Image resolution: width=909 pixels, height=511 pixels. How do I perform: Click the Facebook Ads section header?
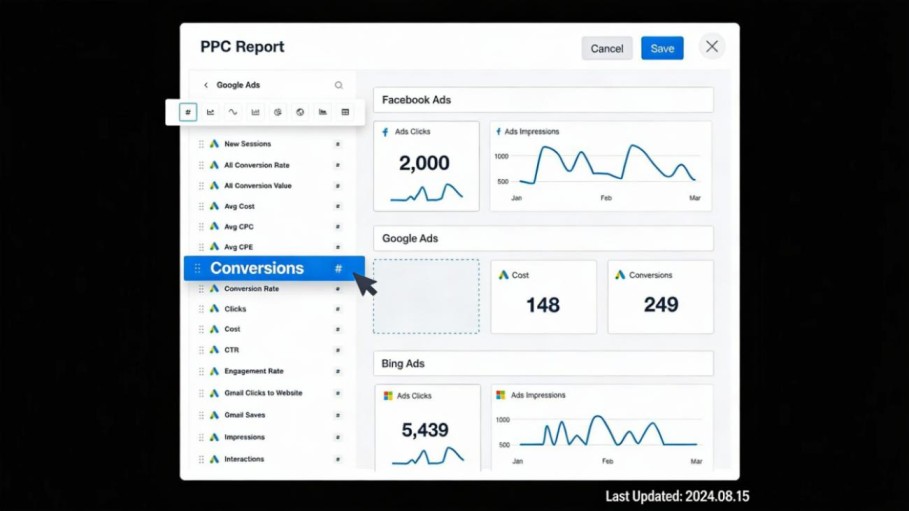click(x=543, y=100)
